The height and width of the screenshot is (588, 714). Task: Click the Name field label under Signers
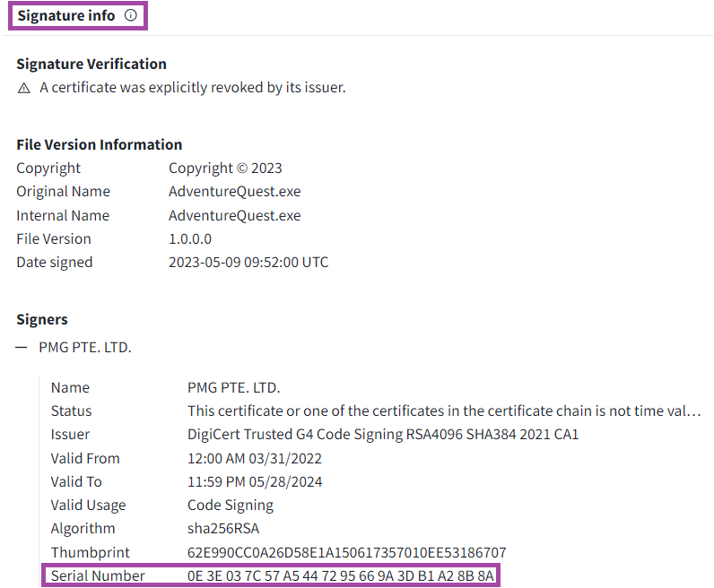(x=70, y=387)
